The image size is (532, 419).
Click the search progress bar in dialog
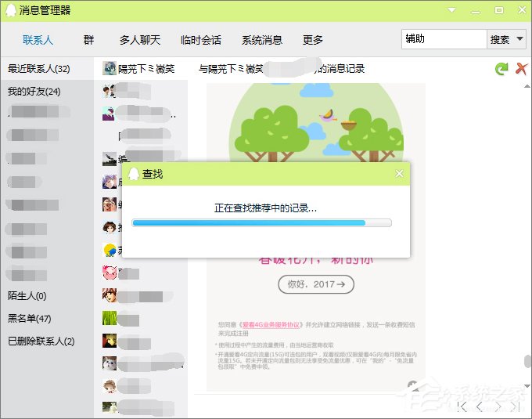pyautogui.click(x=261, y=222)
